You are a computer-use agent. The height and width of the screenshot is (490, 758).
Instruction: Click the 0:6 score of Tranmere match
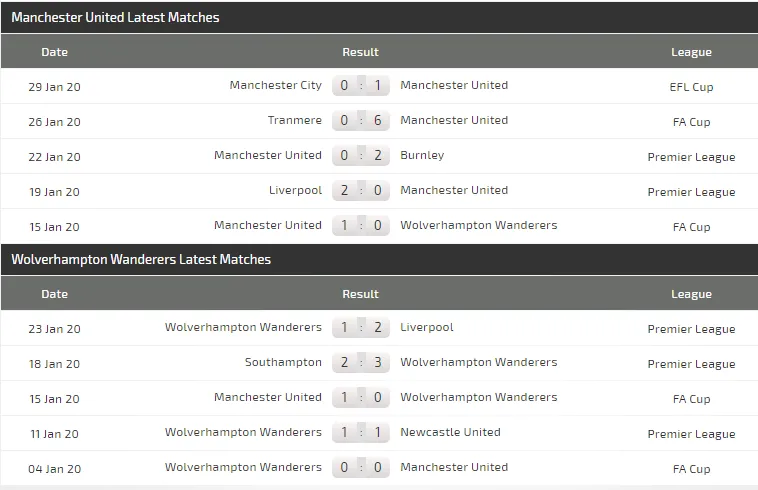(x=360, y=121)
